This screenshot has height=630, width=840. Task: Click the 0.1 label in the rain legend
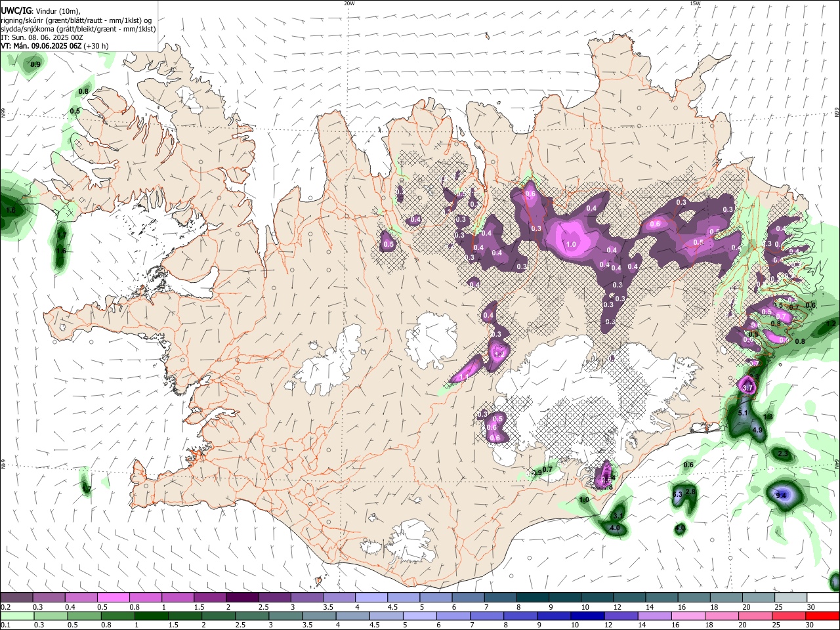tap(6, 625)
